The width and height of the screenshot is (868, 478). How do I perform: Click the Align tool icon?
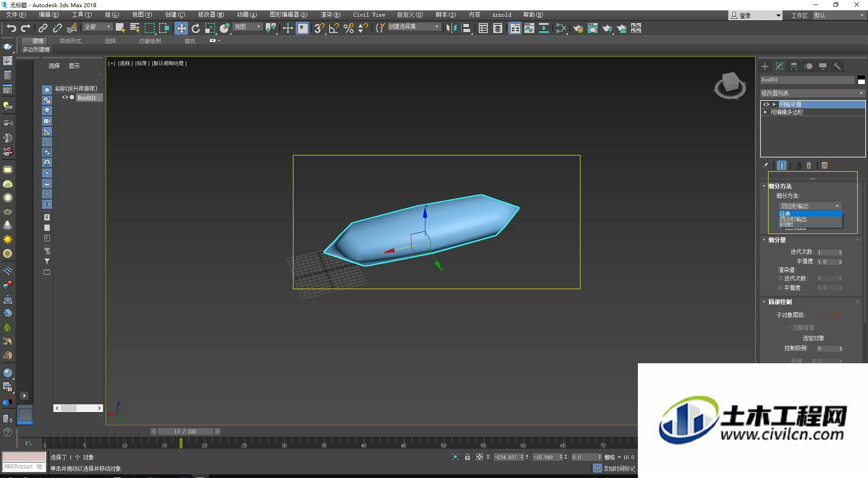466,28
